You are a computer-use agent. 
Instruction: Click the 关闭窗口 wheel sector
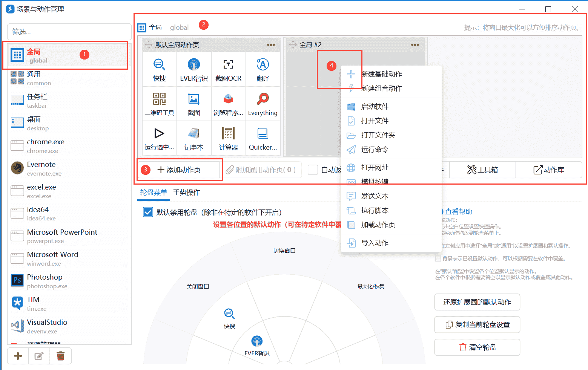198,287
